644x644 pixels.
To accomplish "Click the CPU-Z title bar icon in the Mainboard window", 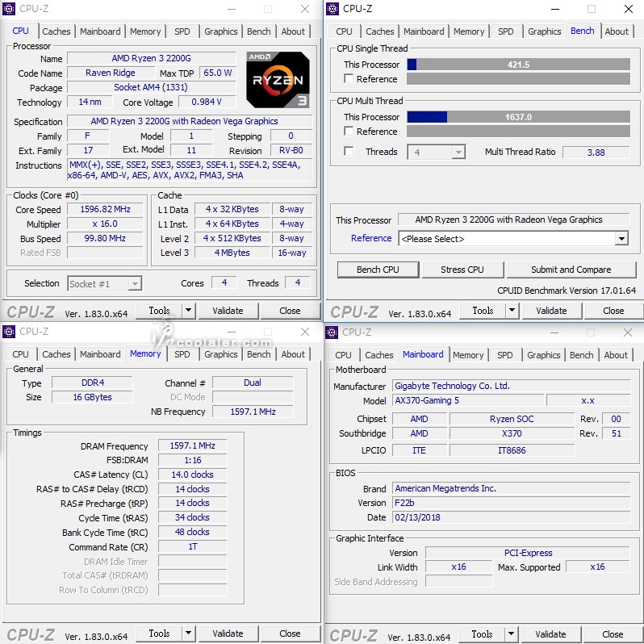I will [332, 332].
